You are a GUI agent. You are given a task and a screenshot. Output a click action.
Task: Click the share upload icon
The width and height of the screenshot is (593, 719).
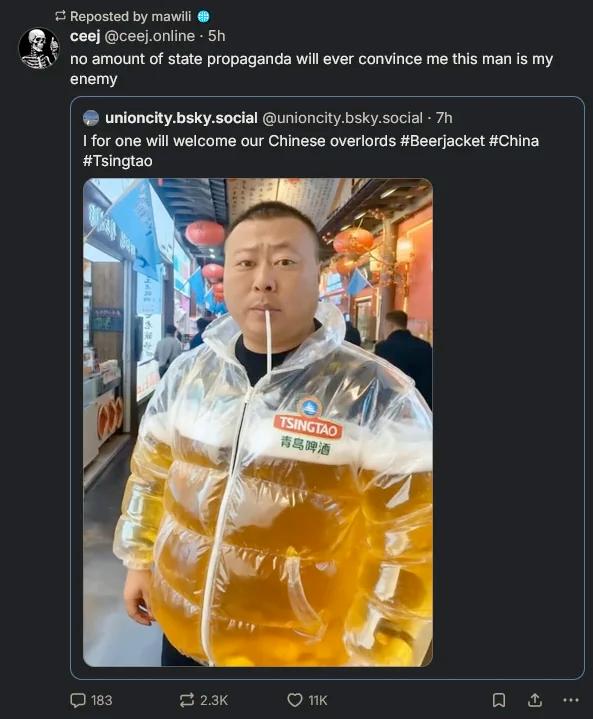(534, 700)
